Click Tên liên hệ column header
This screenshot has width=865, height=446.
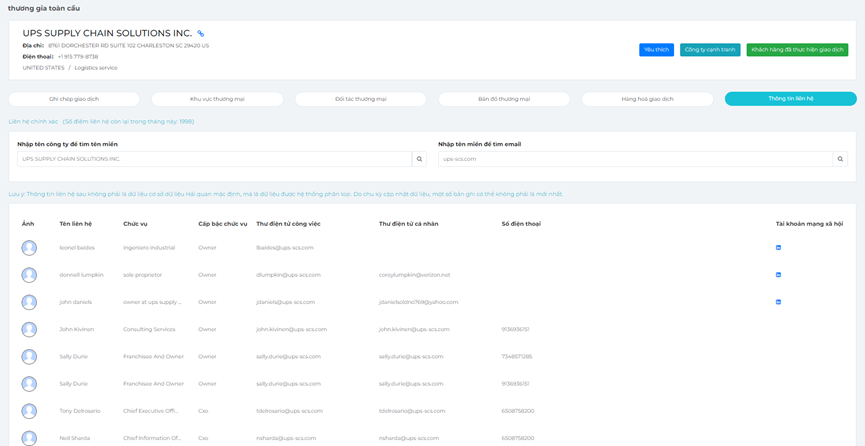76,224
